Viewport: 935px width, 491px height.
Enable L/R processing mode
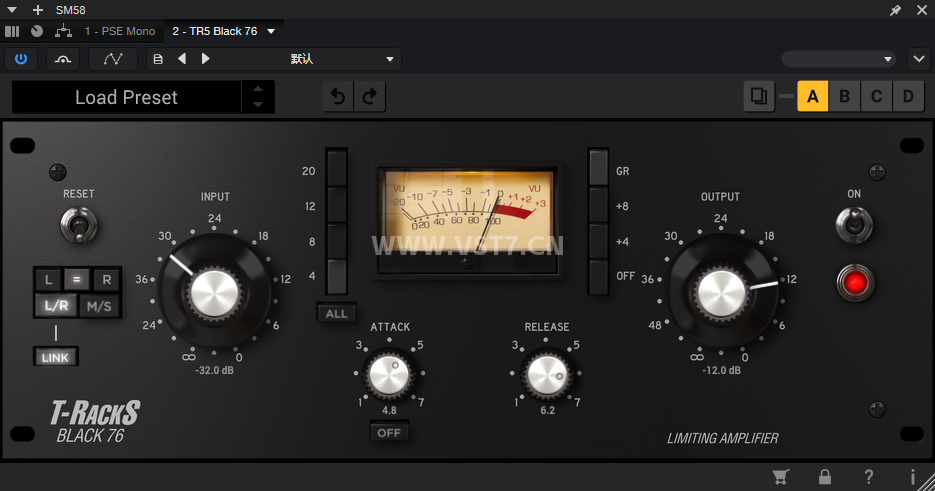tap(56, 306)
